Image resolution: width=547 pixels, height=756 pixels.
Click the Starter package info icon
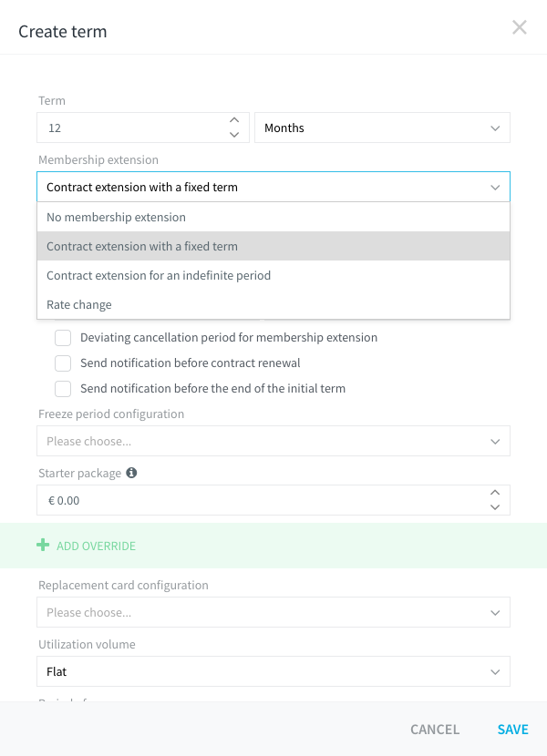point(131,473)
